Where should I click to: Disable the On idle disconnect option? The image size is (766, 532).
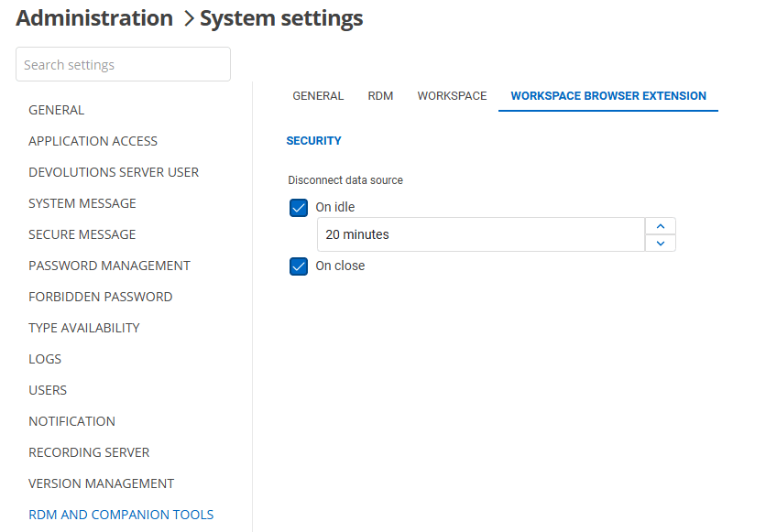click(298, 207)
